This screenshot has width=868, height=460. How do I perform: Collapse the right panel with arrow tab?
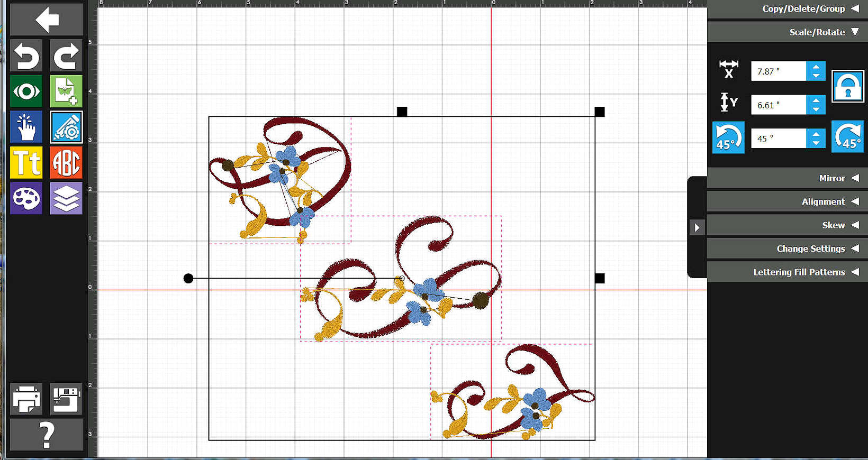(x=697, y=227)
